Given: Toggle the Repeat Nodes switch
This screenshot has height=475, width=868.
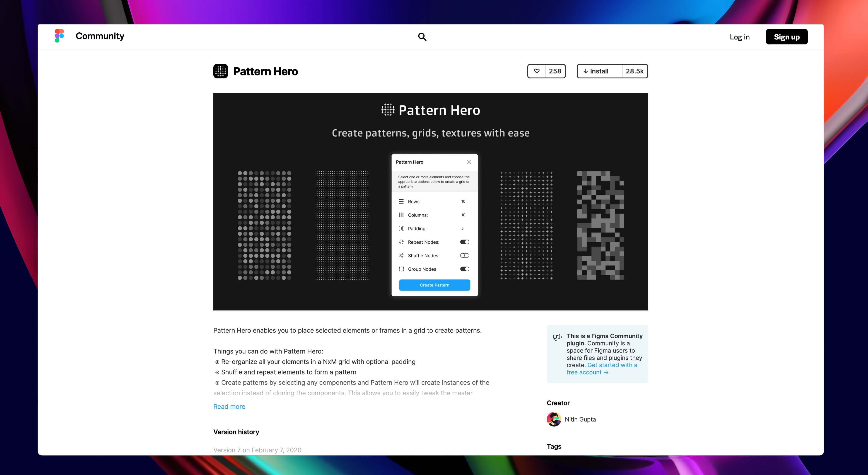Looking at the screenshot, I should coord(465,242).
